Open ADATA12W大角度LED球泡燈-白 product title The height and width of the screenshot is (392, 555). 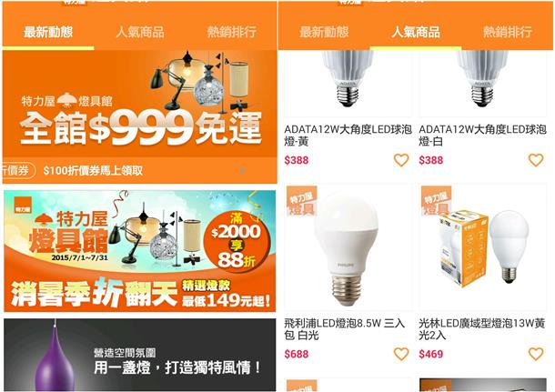(x=482, y=136)
